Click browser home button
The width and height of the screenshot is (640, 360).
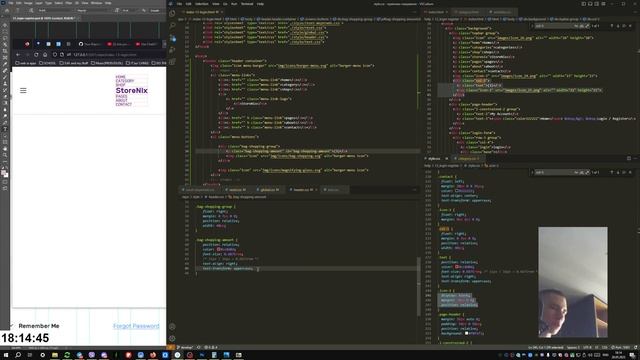point(45,54)
